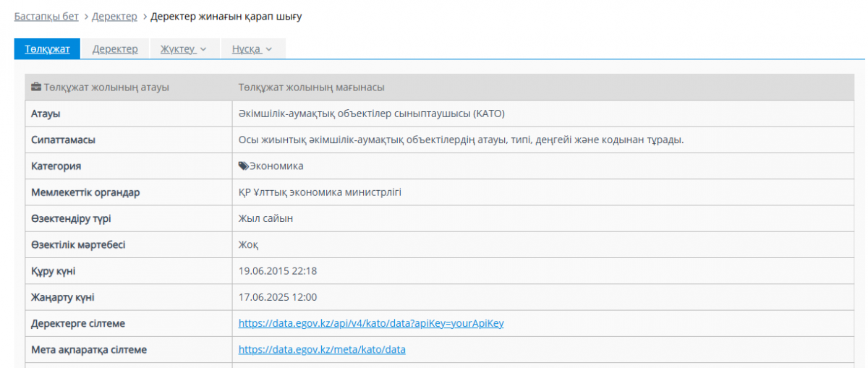Image resolution: width=868 pixels, height=368 pixels.
Task: Click the Деректер жинағын қарап шығу breadcrumb text
Action: (x=226, y=16)
